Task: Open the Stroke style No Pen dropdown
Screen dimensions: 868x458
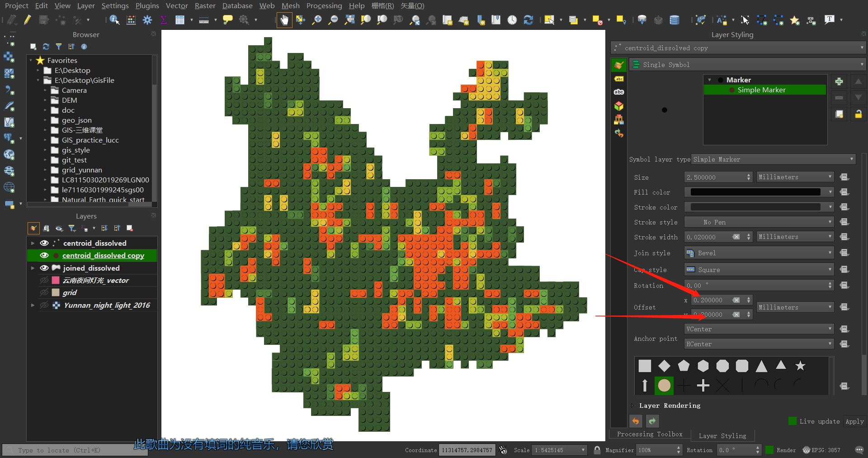Action: pos(759,222)
